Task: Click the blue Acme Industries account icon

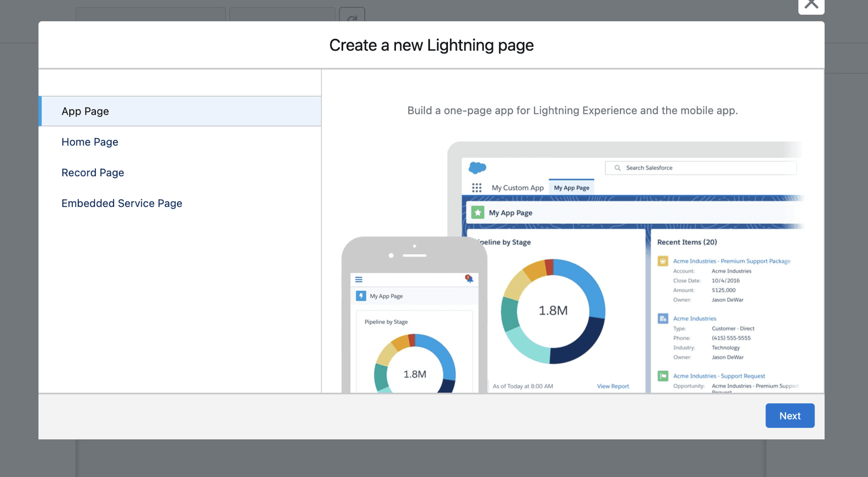Action: (x=662, y=318)
